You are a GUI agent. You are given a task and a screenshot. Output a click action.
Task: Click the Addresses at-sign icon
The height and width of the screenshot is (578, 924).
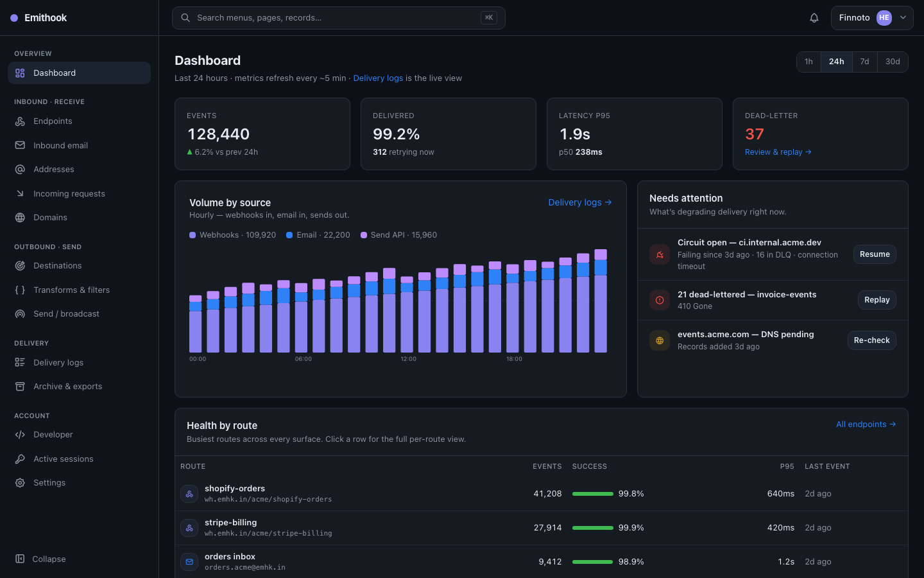point(20,170)
